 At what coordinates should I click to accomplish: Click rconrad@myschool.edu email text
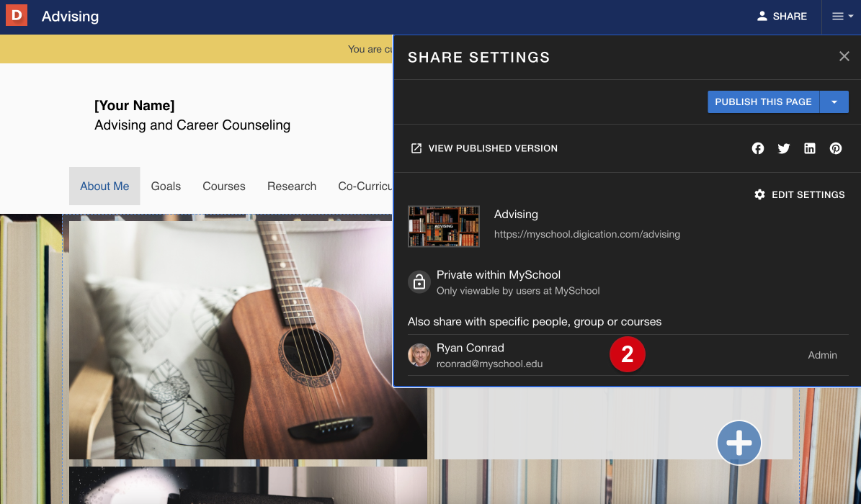(x=489, y=364)
